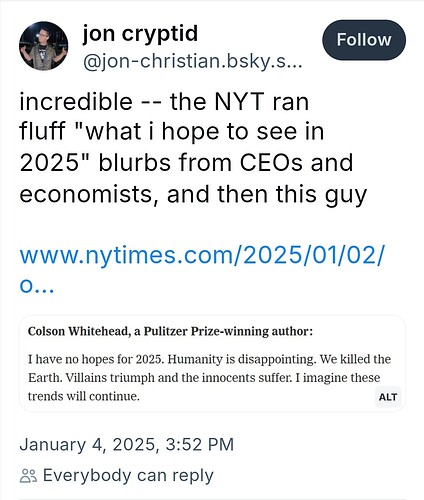Open the jon cryptid display name
The image size is (424, 500).
coord(140,33)
